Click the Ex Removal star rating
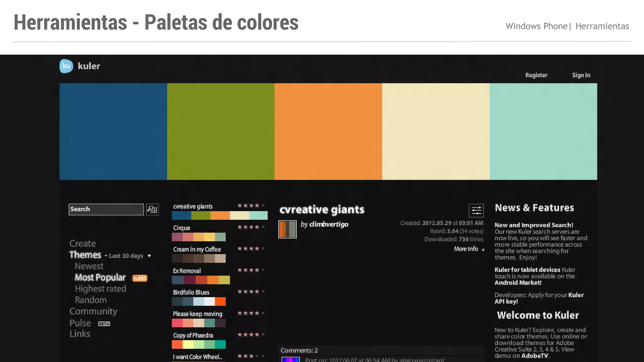The image size is (644, 362). (x=251, y=270)
